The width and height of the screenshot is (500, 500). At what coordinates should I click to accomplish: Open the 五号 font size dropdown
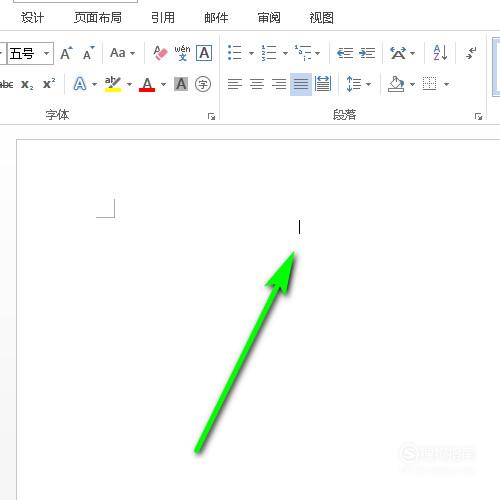click(47, 53)
